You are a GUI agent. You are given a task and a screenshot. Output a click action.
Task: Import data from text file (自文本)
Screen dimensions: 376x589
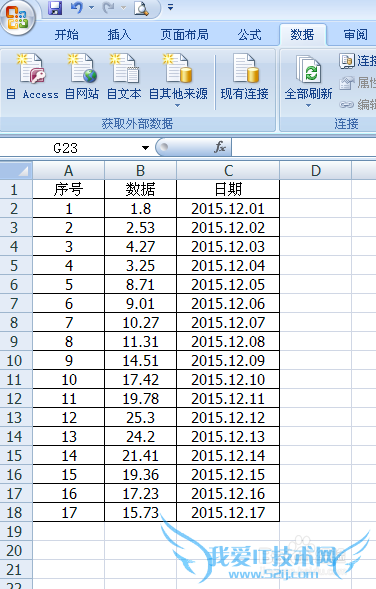pyautogui.click(x=124, y=77)
